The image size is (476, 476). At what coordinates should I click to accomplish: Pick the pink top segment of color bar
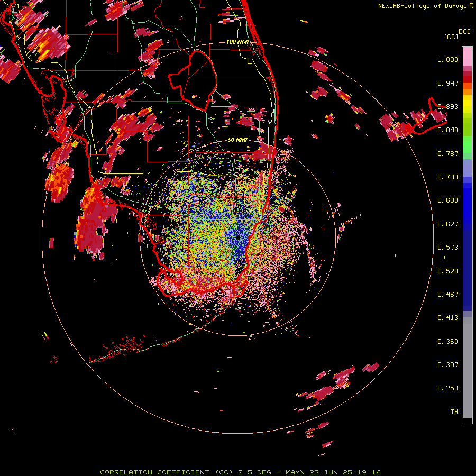(467, 56)
